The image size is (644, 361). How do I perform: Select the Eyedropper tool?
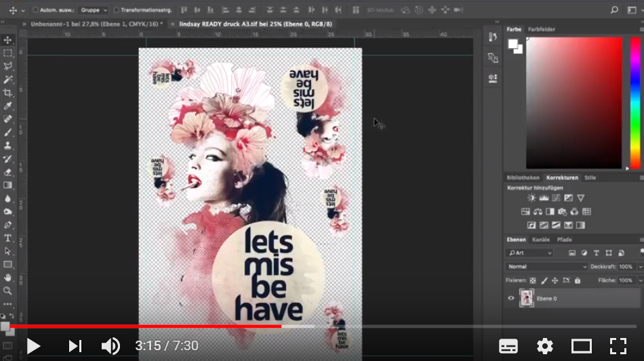point(8,106)
